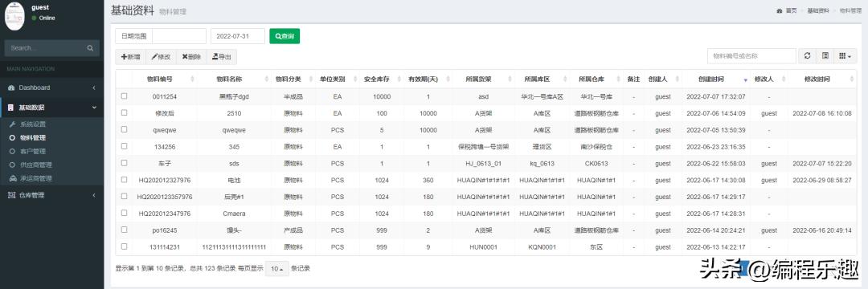868x289 pixels.
Task: Sort by 修改时间 column arrows
Action: pos(851,79)
